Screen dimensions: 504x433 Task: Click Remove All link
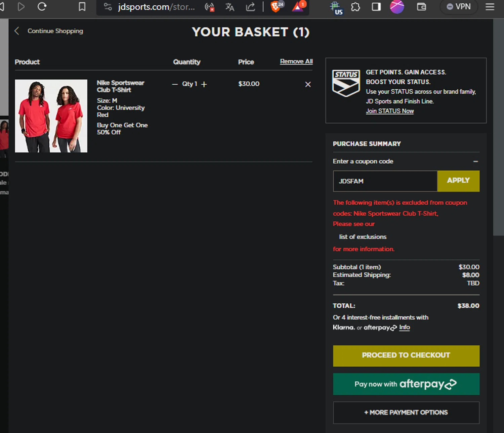pos(296,61)
